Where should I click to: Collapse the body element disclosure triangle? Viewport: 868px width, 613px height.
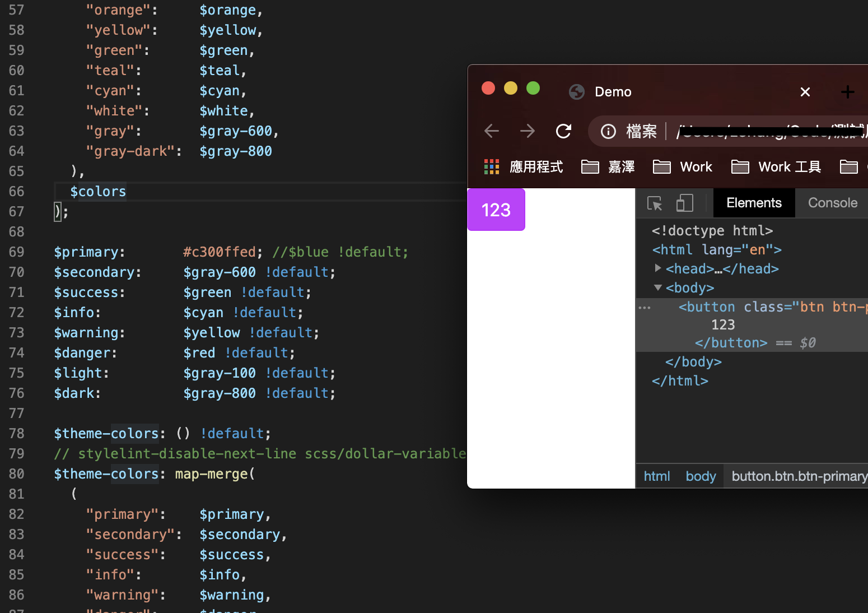pos(658,287)
